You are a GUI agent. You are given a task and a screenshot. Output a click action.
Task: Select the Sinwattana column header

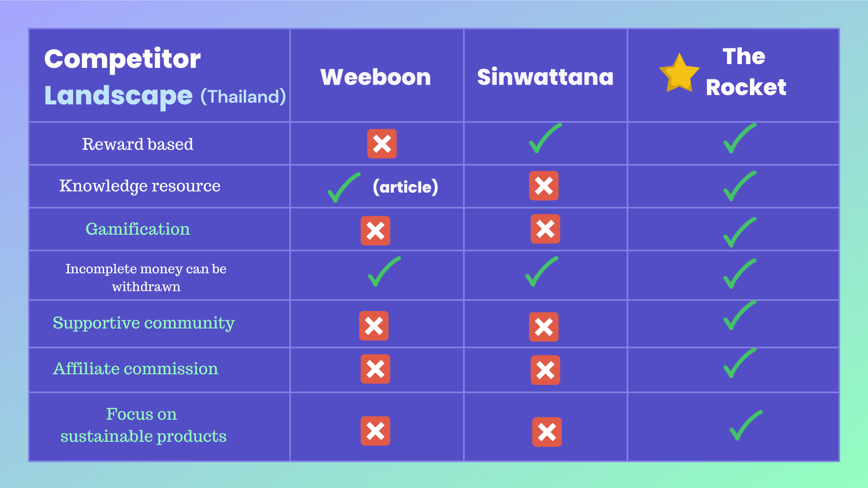(x=545, y=77)
